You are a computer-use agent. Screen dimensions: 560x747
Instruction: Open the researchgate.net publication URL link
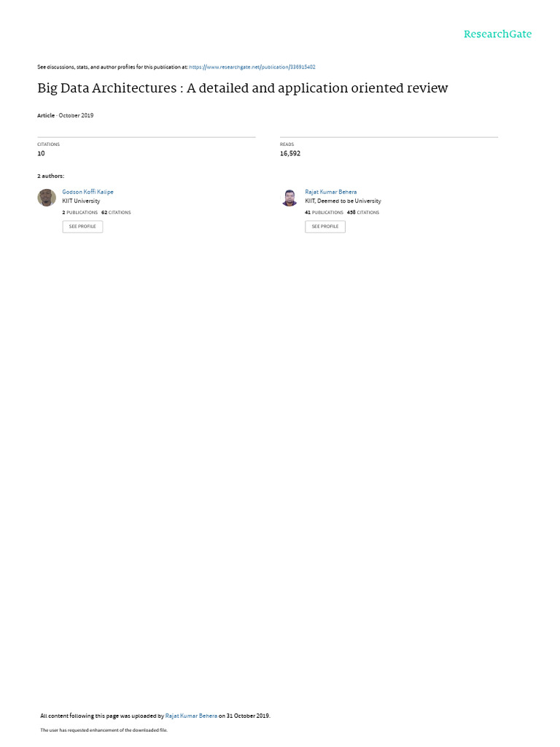(252, 67)
